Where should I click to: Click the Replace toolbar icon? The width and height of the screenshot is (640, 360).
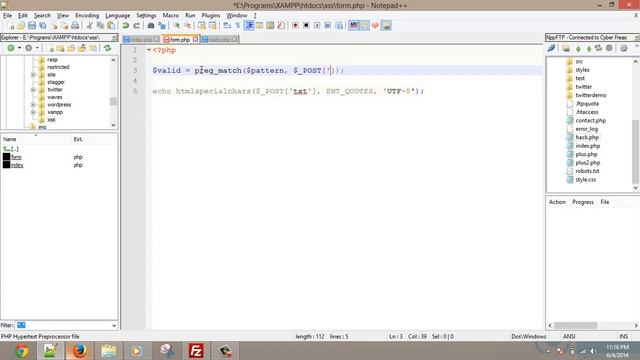pos(162,26)
